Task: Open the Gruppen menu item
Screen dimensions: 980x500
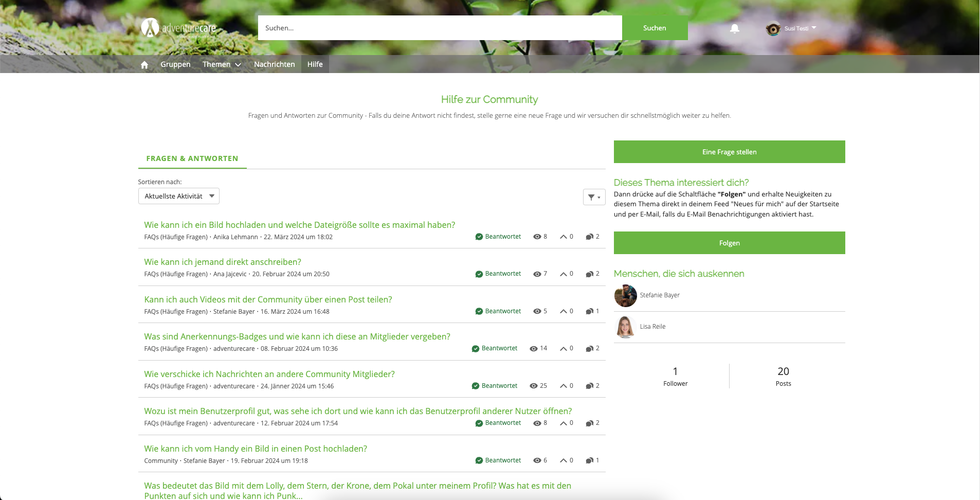Action: click(x=175, y=64)
